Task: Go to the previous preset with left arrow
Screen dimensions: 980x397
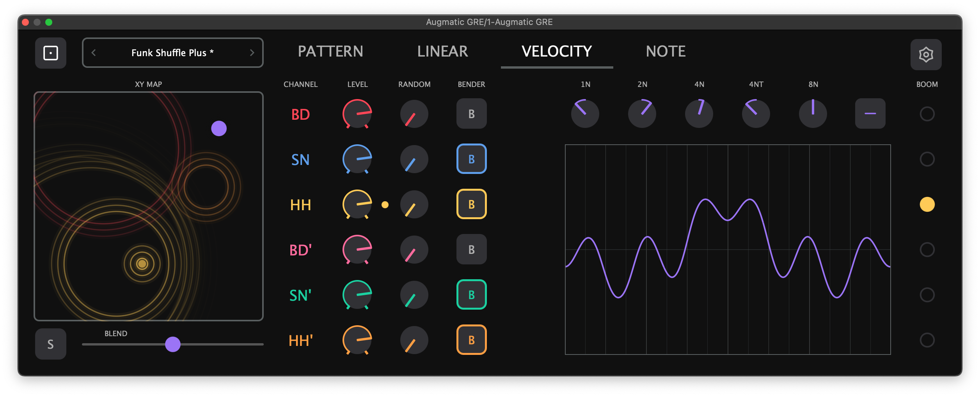Action: point(93,53)
